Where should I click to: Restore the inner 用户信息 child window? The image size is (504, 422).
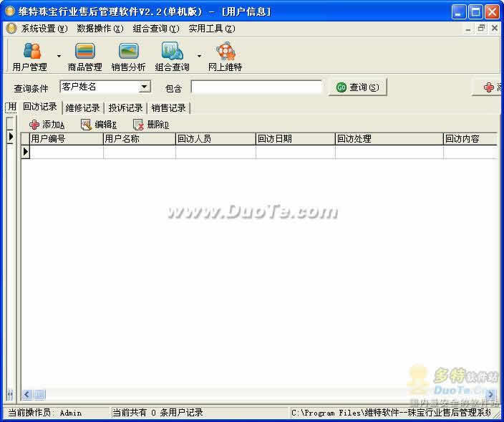481,29
